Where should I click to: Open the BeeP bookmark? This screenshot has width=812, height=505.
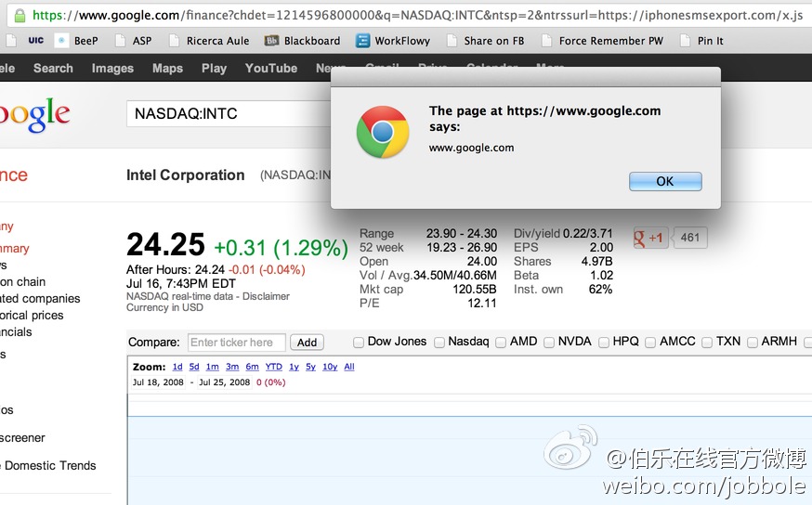click(76, 40)
